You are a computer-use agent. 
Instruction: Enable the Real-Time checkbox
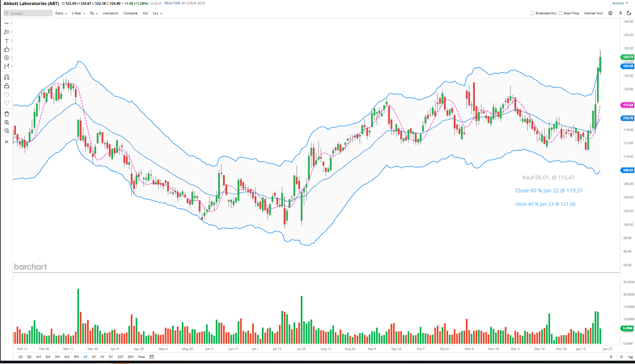(561, 13)
